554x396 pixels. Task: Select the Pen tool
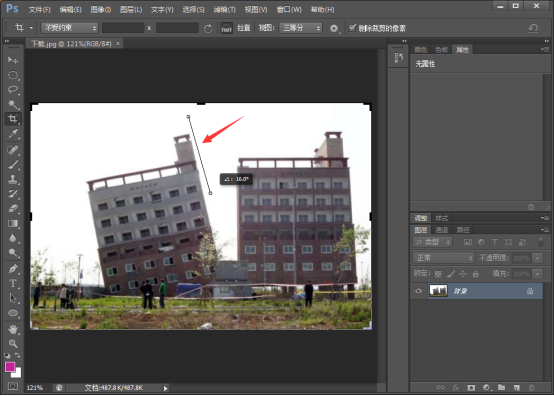(x=13, y=268)
